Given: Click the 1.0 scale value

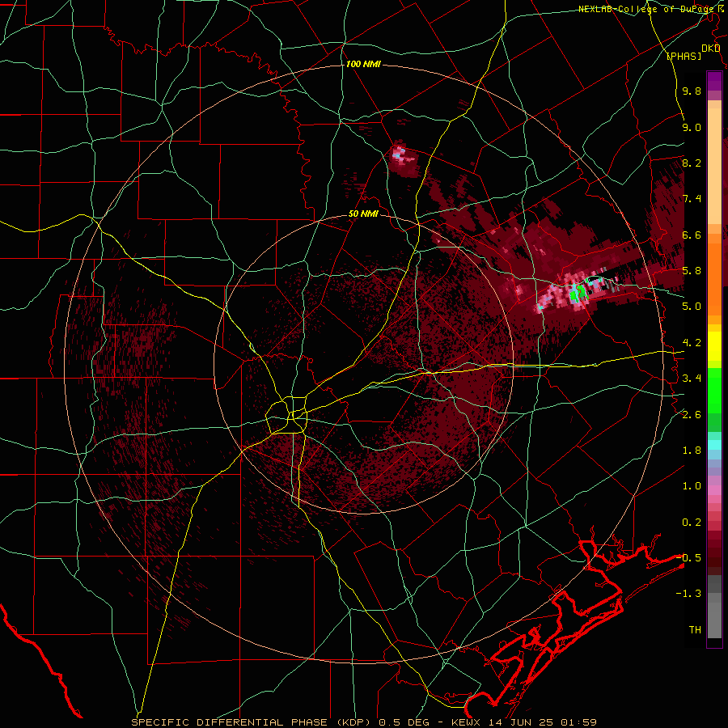Looking at the screenshot, I should click(692, 486).
